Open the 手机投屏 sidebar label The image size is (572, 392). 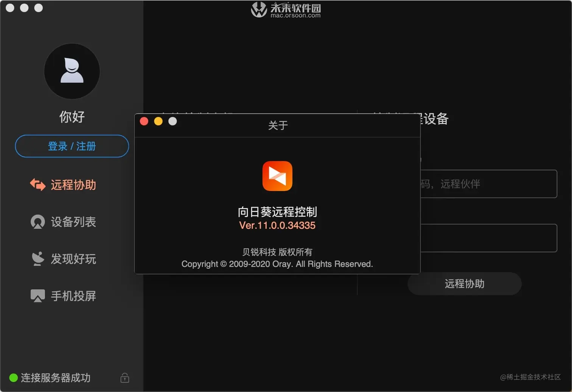pyautogui.click(x=73, y=296)
